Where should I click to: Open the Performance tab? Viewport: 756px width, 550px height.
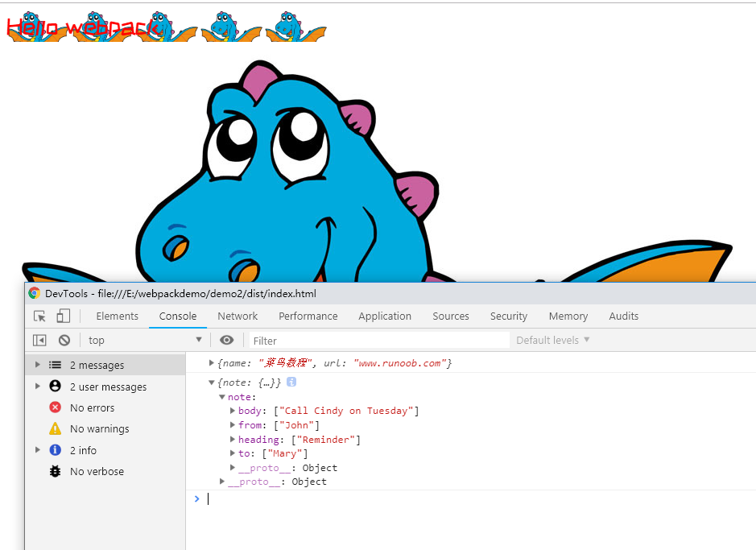308,316
